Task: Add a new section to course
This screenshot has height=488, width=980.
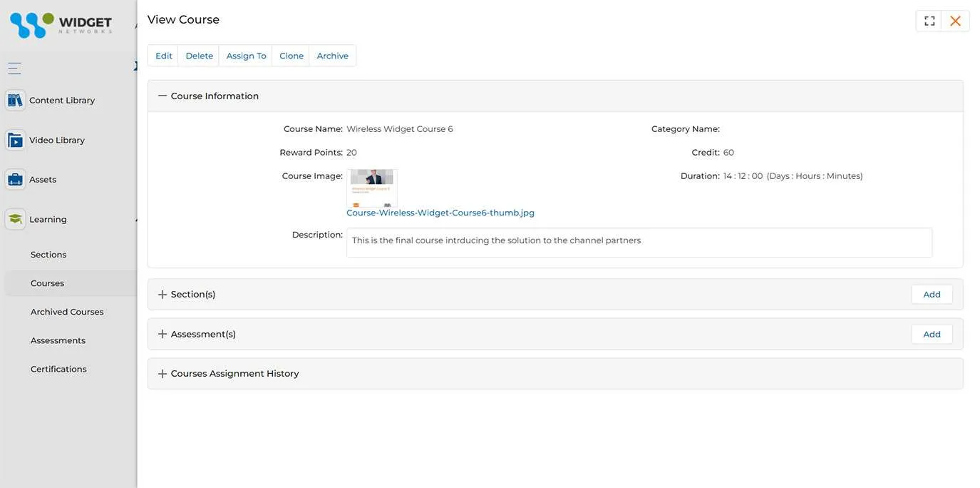Action: [x=932, y=295]
